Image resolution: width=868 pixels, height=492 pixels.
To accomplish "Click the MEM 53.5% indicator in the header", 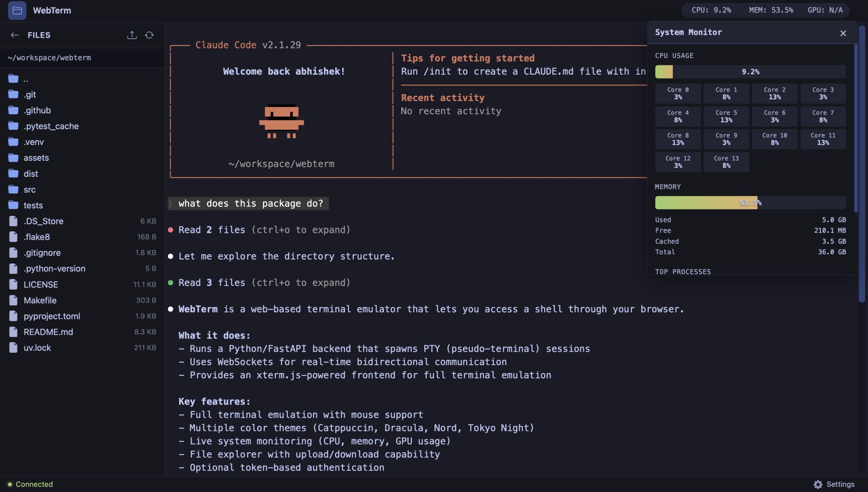I will pos(771,10).
